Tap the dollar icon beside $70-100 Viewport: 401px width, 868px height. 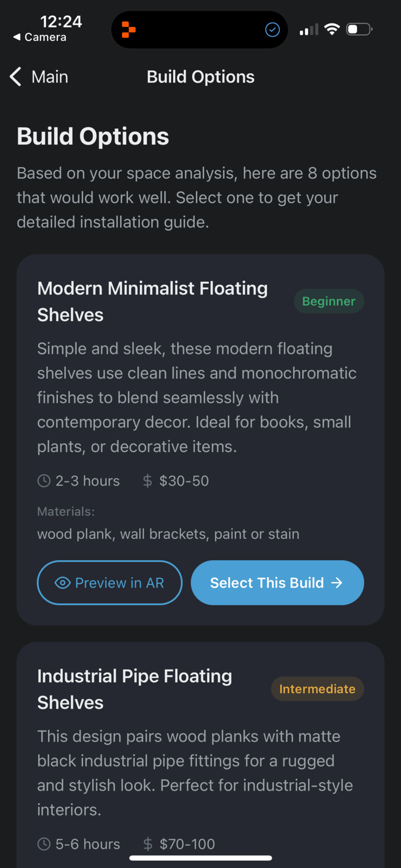pyautogui.click(x=148, y=844)
